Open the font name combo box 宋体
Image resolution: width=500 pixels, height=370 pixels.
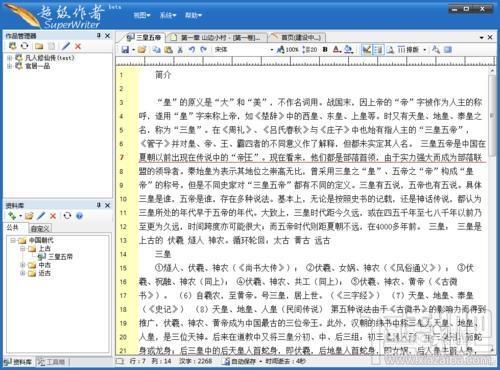tap(244, 50)
